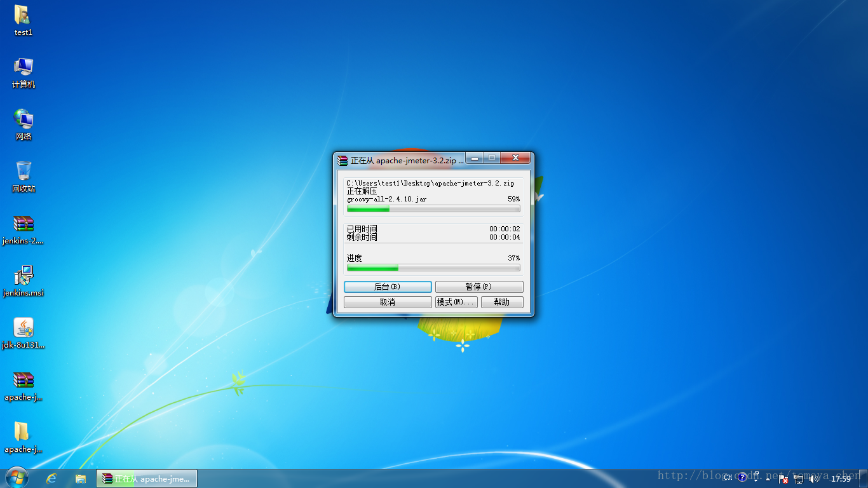Click the 37% overall percentage
The width and height of the screenshot is (868, 488).
513,258
